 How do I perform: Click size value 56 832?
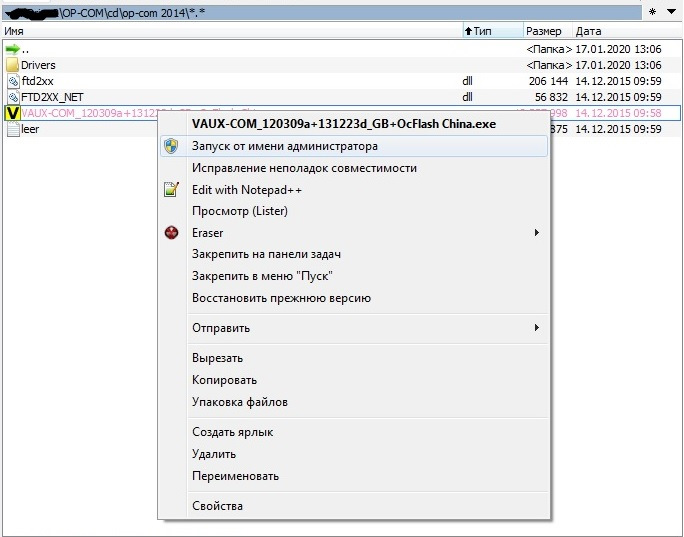[551, 97]
